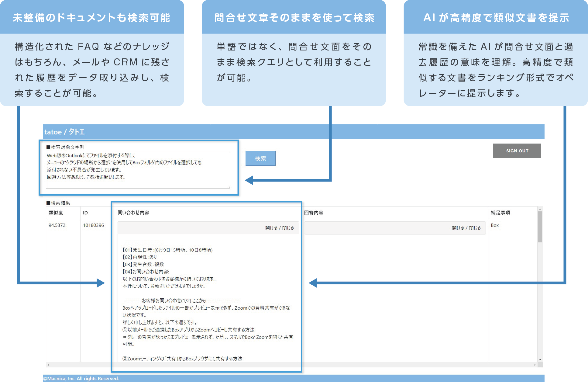Toggle 開ける / 閉じる in 問い合わせ内容 column

point(279,228)
